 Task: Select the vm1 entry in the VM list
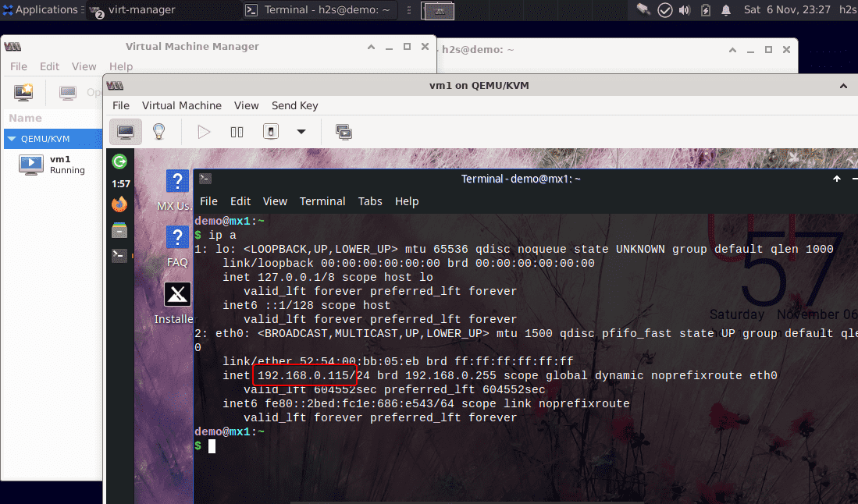(x=59, y=164)
